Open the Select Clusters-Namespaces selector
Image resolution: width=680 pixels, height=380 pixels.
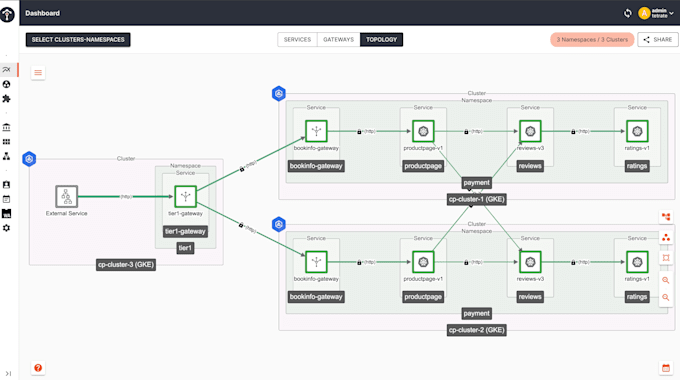click(78, 39)
